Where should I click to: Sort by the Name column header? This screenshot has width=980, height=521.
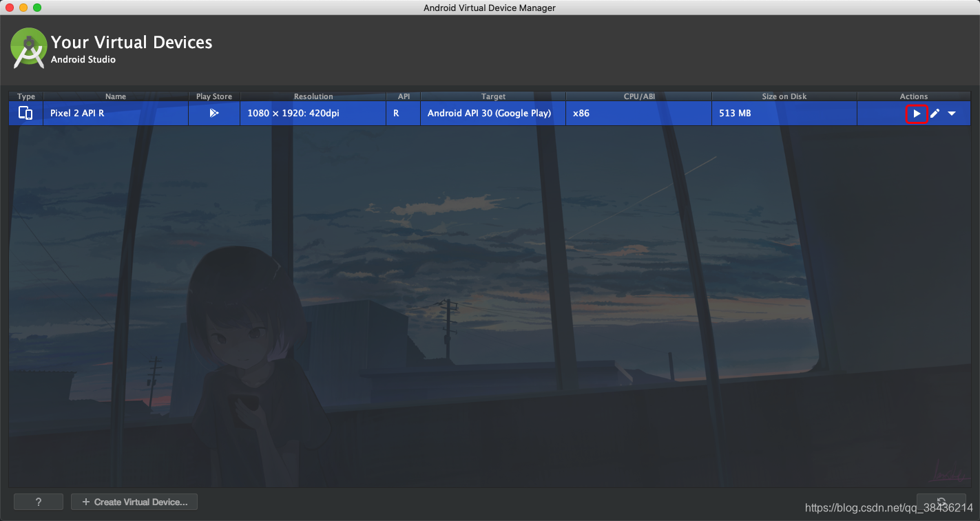pos(116,96)
